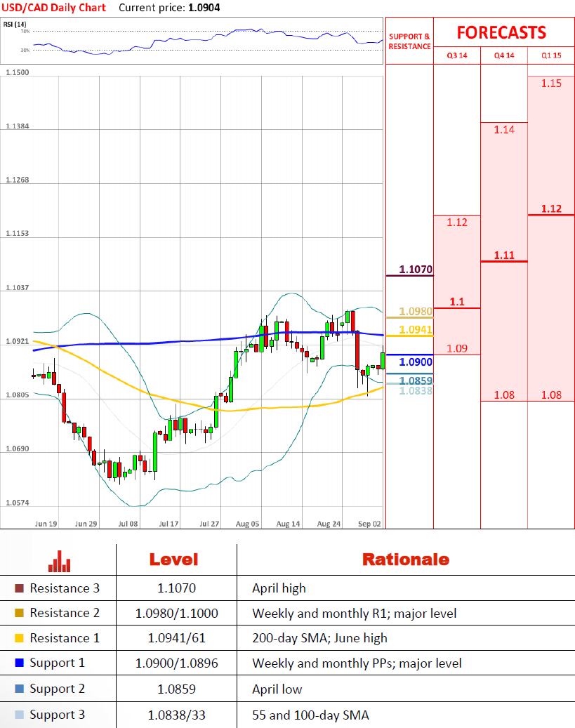Screen dimensions: 575x728
Task: Click the Weekly and monthly R1 rationale
Action: pyautogui.click(x=355, y=614)
